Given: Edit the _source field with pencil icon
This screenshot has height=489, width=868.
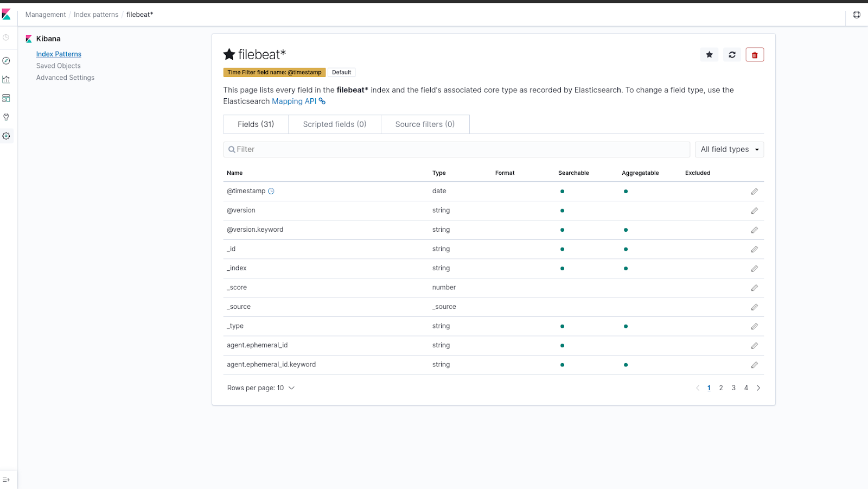Looking at the screenshot, I should point(755,307).
